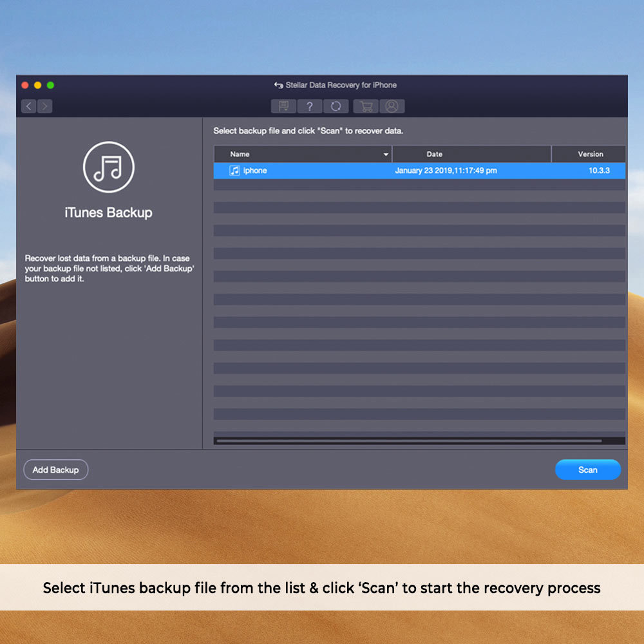
Task: Sort the list by Date column header
Action: pos(471,154)
